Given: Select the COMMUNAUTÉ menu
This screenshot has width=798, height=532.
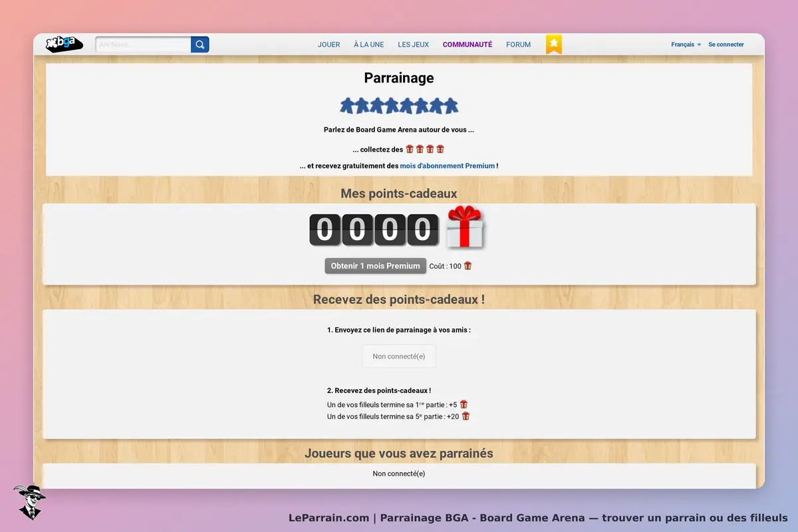Looking at the screenshot, I should [467, 45].
